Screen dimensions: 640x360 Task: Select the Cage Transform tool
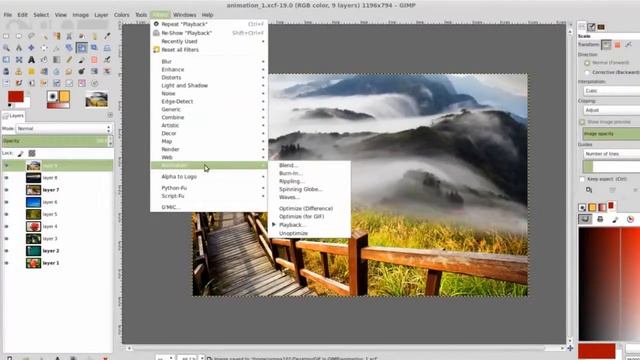click(19, 60)
